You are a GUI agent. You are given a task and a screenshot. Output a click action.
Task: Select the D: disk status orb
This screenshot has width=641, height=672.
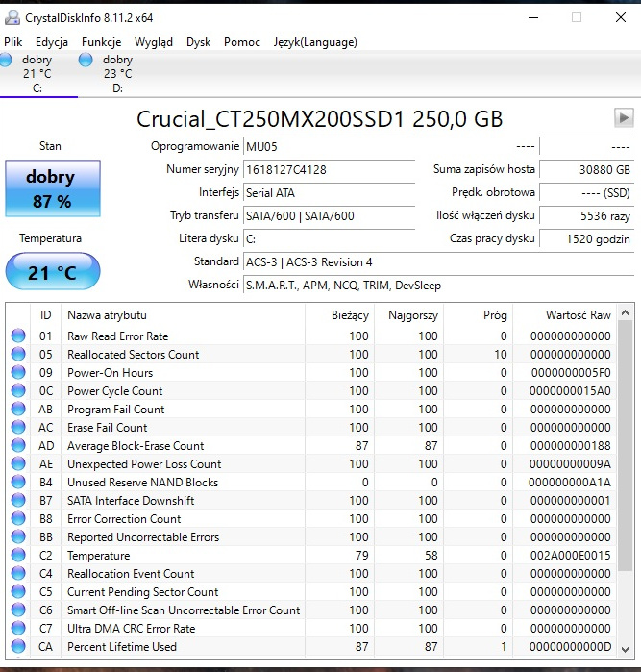(x=86, y=60)
